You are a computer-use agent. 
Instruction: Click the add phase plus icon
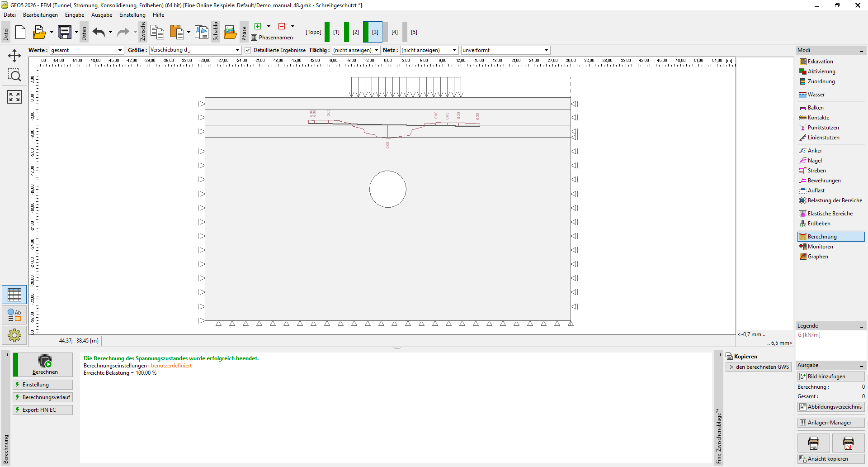(x=258, y=26)
